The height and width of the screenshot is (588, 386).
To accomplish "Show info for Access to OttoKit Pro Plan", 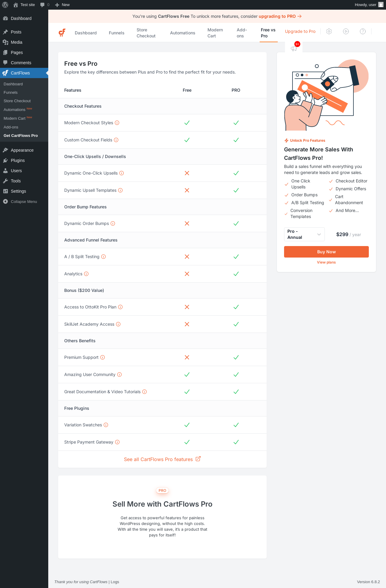I will point(120,307).
